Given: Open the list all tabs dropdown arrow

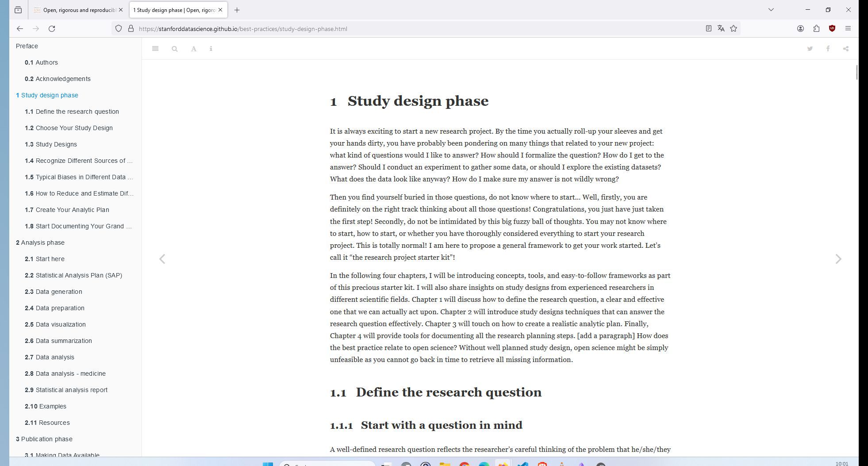Looking at the screenshot, I should pos(771,10).
